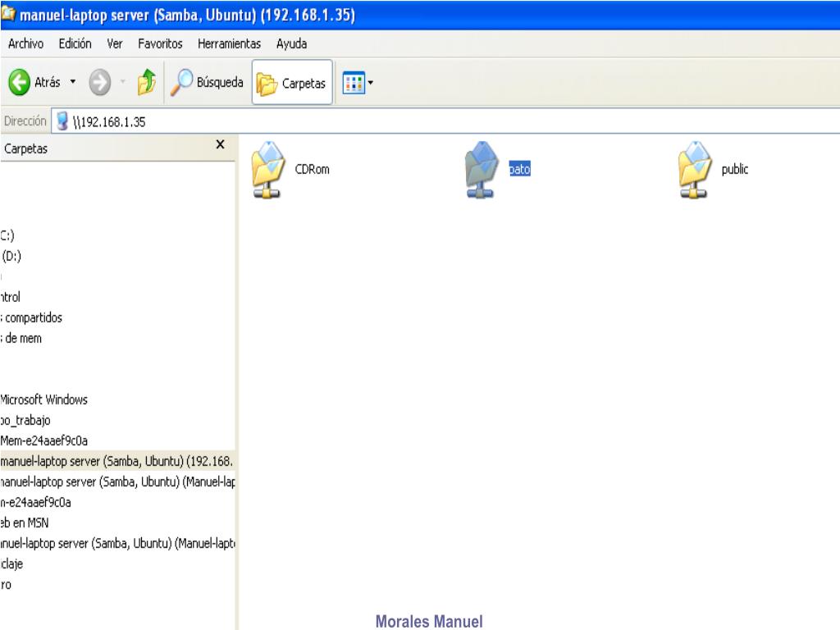The width and height of the screenshot is (840, 630).
Task: Select the pato shared folder icon
Action: 481,170
